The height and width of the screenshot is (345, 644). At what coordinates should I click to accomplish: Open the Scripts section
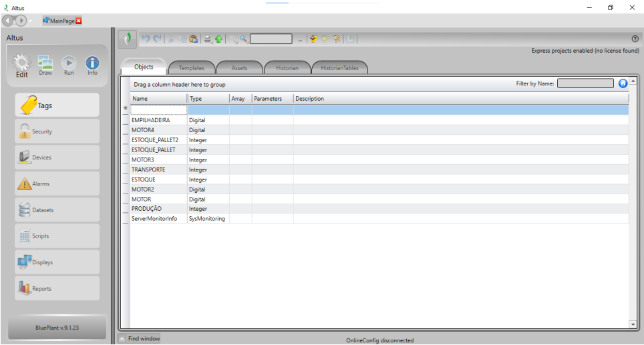(x=57, y=236)
